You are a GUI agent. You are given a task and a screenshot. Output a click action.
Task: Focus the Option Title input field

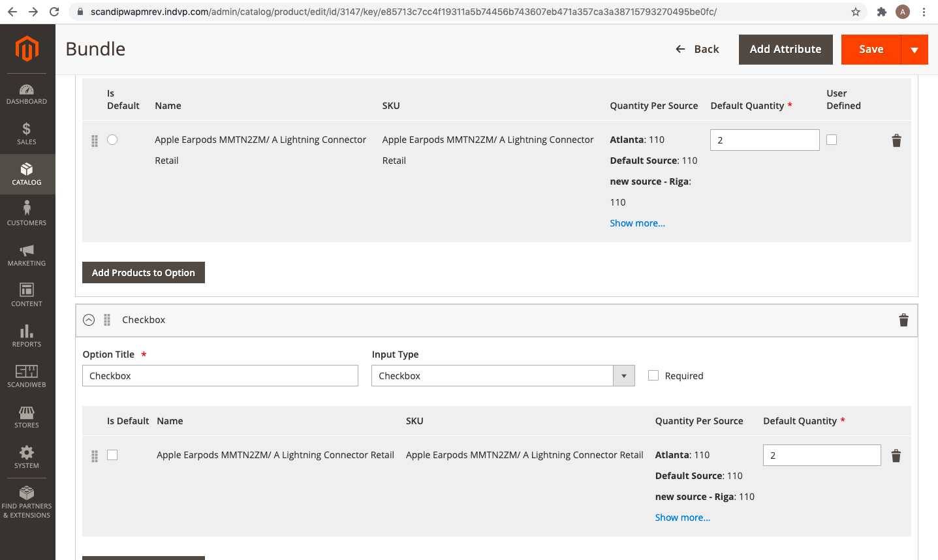click(x=220, y=376)
